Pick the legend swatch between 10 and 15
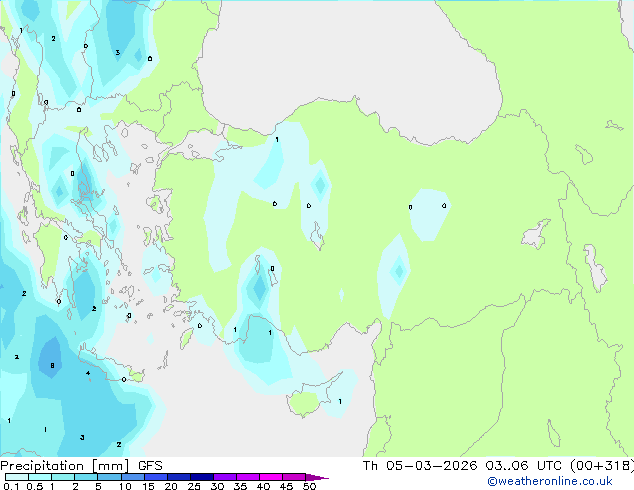 tap(132, 477)
